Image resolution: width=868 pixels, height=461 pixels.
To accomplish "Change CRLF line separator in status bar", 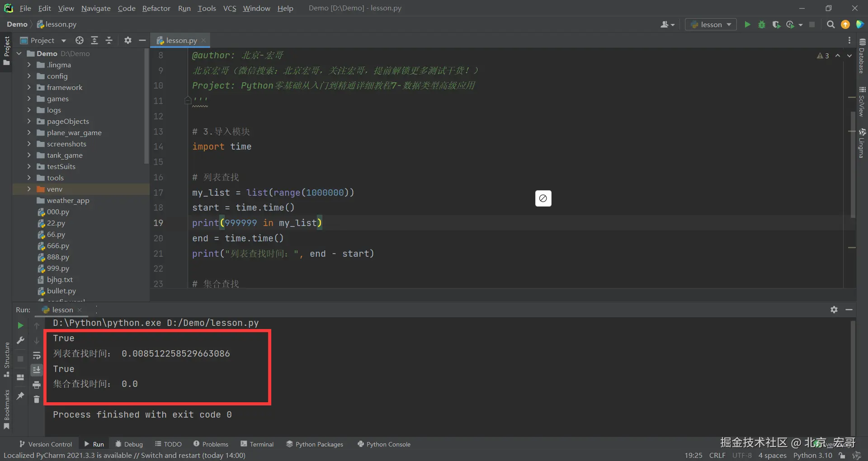I will pos(717,456).
